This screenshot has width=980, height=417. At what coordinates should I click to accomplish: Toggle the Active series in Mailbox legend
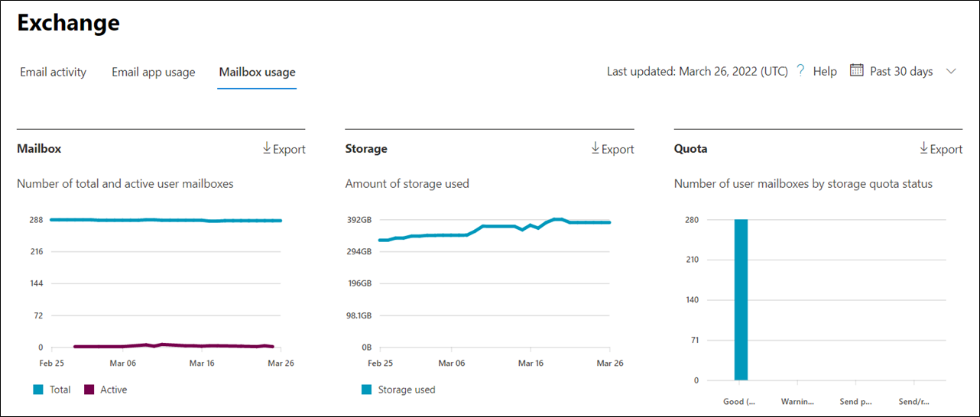[113, 390]
